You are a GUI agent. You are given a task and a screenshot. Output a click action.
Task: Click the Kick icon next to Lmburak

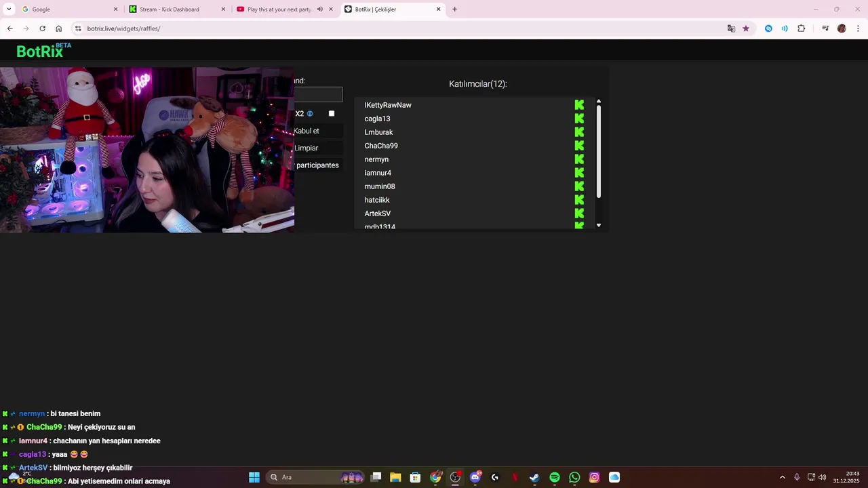tap(579, 132)
